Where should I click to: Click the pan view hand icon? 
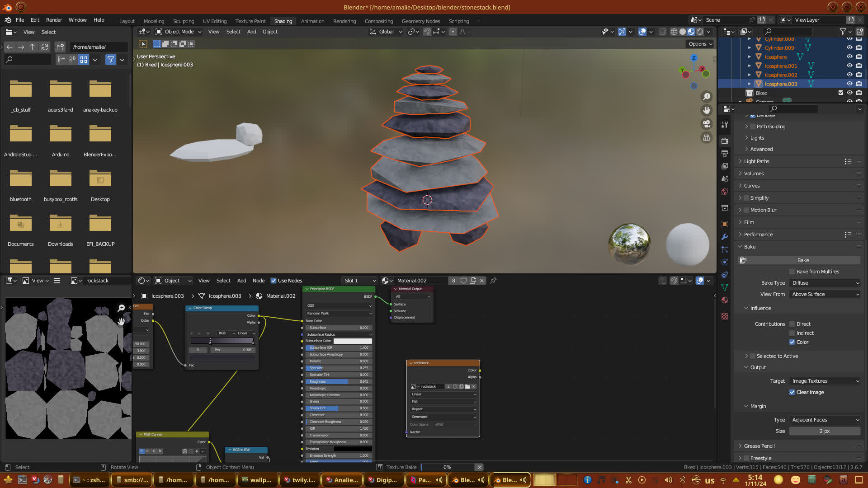pos(706,110)
